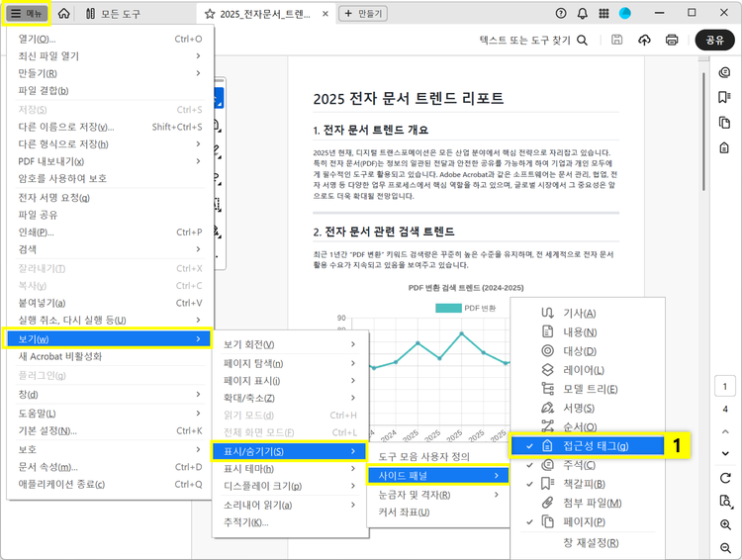Expand 확대/축소(Z) submenu

[x=290, y=398]
